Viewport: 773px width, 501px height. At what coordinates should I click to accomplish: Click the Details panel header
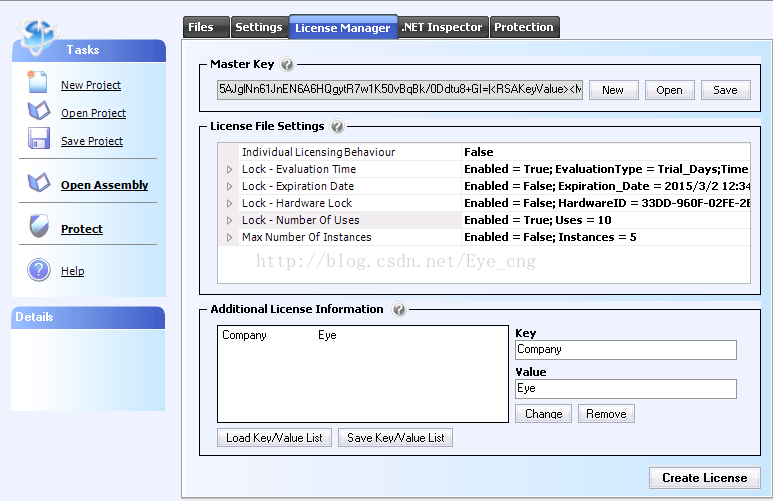pyautogui.click(x=88, y=318)
